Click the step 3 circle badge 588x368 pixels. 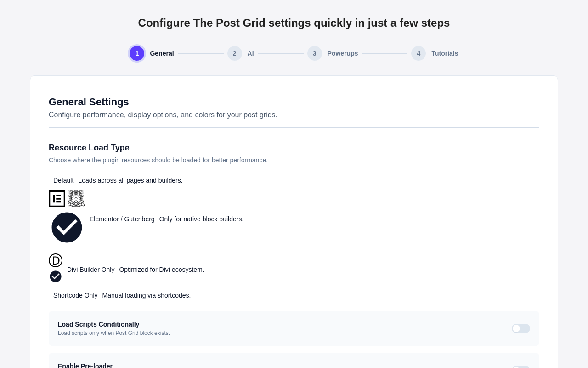314,53
